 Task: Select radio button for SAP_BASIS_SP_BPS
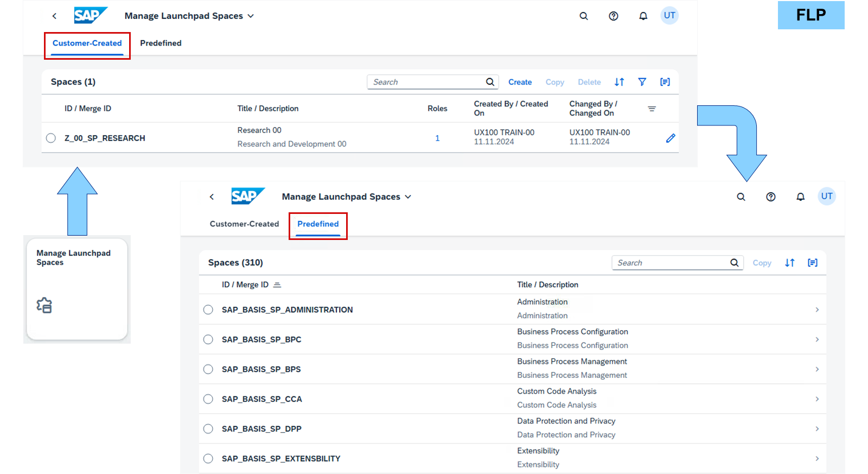(208, 369)
